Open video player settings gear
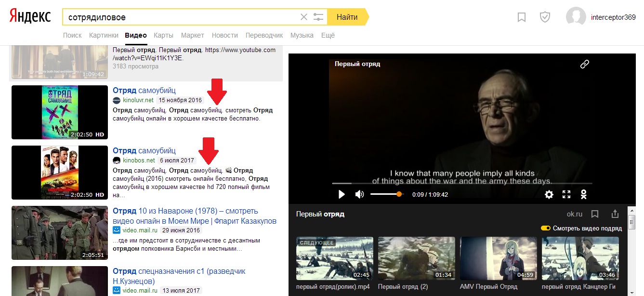Screen dimensions: 644x296 [549, 194]
